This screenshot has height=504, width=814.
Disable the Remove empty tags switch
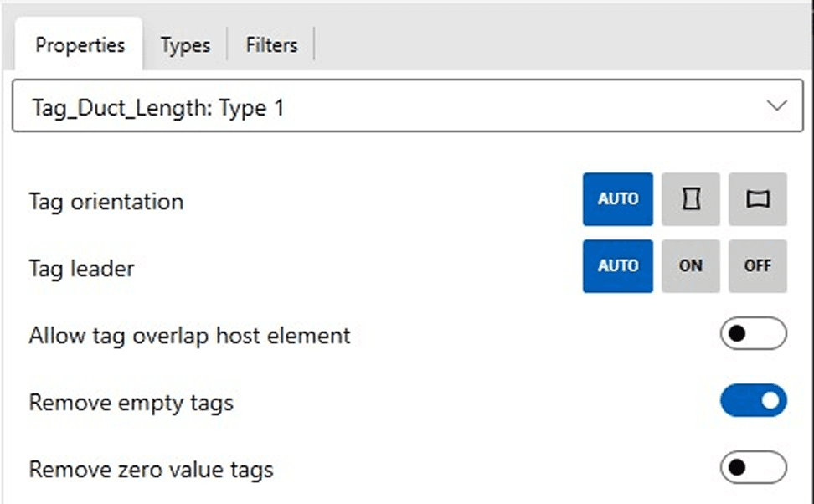tap(753, 401)
